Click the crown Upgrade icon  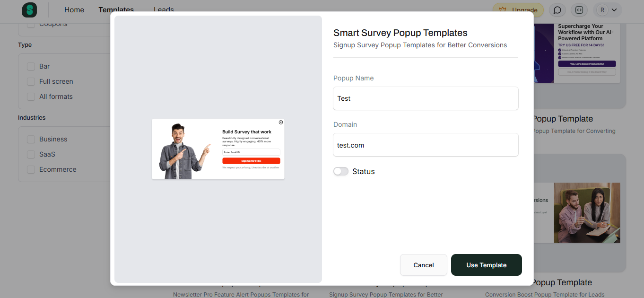(x=503, y=10)
